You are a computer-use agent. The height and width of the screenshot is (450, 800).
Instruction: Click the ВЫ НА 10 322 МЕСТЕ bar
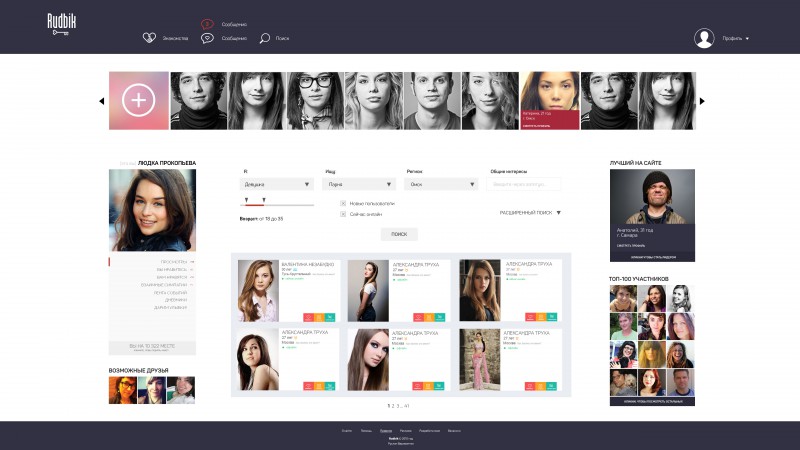152,347
